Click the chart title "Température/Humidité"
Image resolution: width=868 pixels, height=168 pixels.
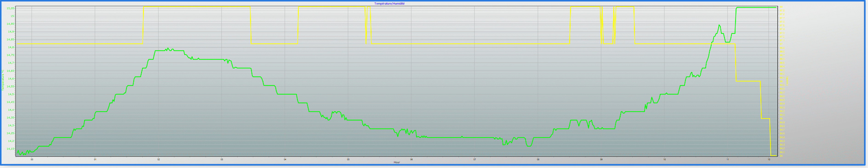(x=390, y=4)
